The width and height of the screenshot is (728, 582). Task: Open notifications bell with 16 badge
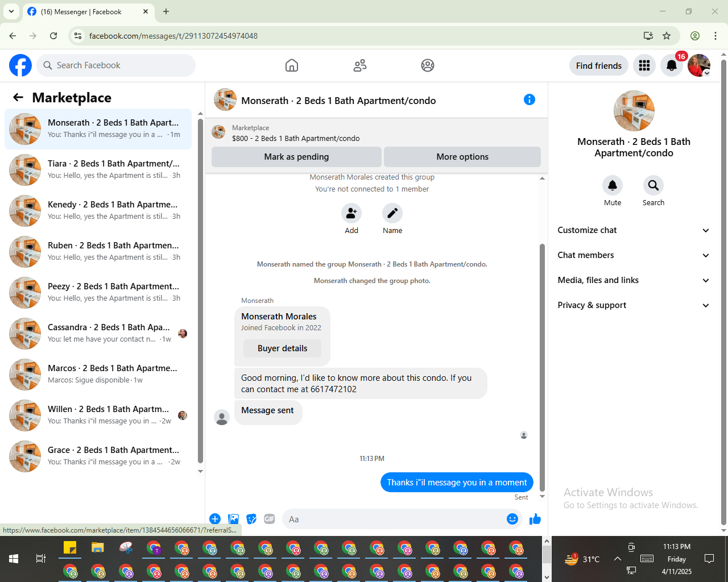(672, 65)
